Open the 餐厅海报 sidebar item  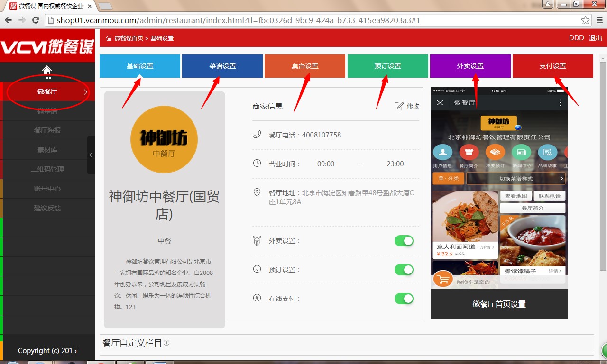[47, 130]
